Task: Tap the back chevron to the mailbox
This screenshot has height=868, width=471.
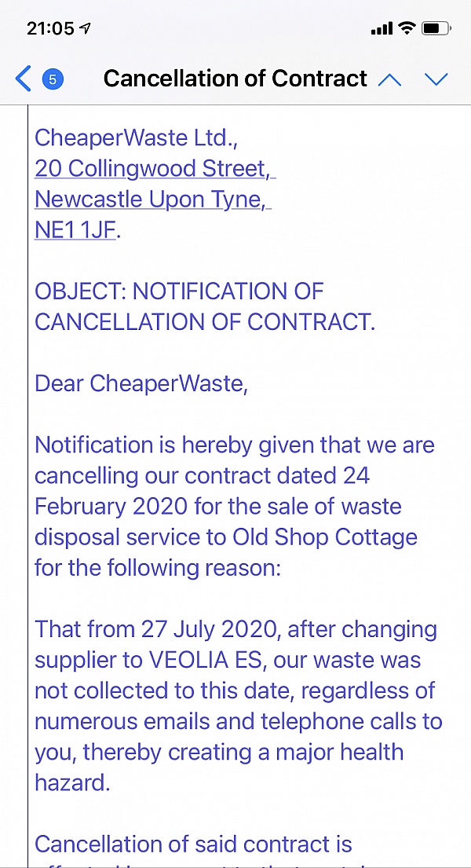Action: [x=24, y=79]
